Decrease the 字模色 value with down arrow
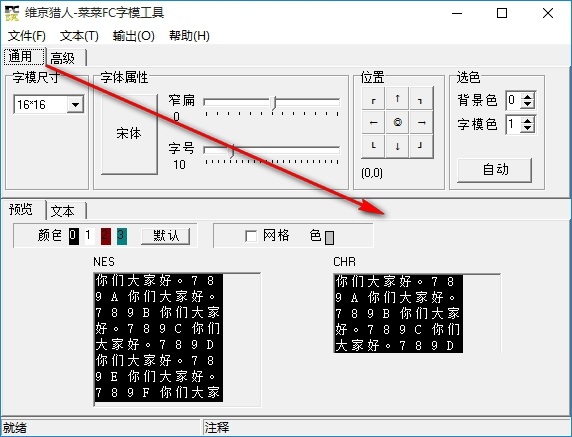The width and height of the screenshot is (572, 437). (527, 129)
